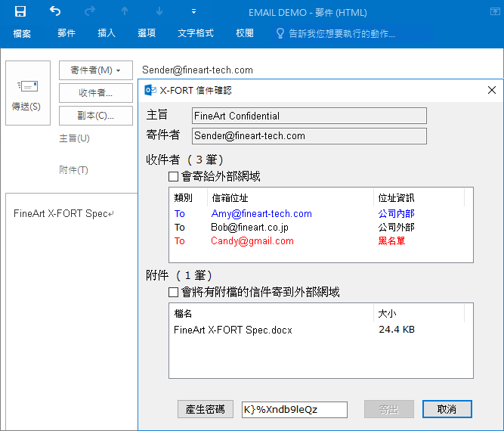This screenshot has width=504, height=431.
Task: Switch to the 校閱 ribbon tab
Action: point(245,33)
